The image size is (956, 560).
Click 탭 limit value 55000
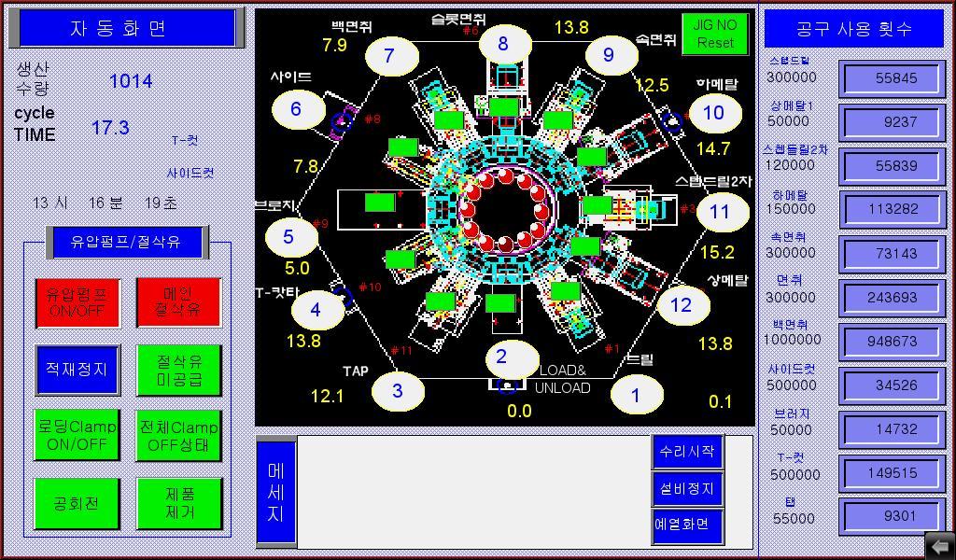(794, 519)
